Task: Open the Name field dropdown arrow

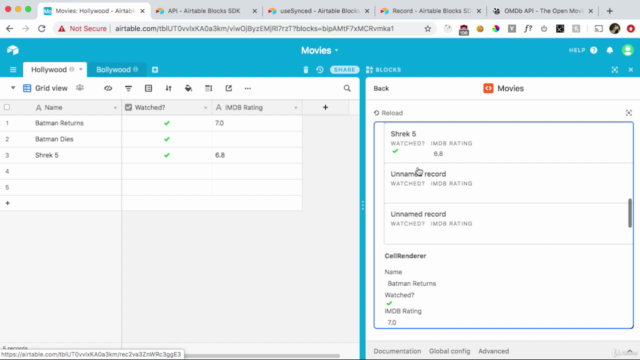Action: 115,108
